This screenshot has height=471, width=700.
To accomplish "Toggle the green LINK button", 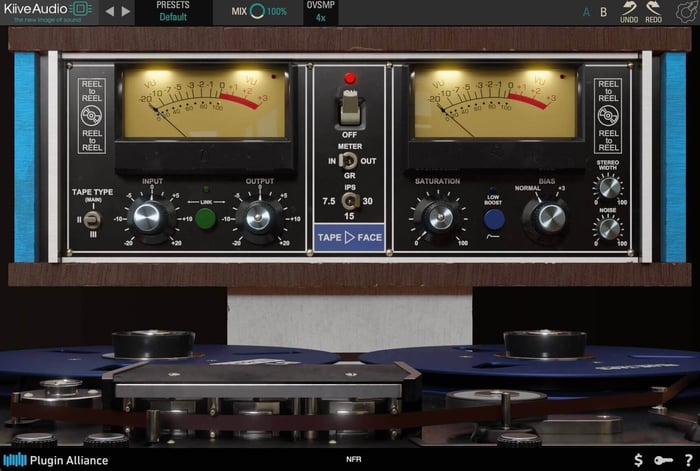I will pos(205,219).
